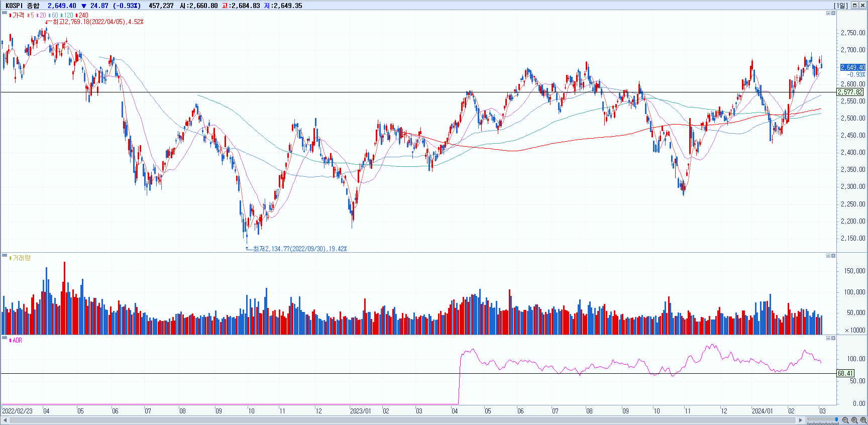Click the 100.00 ADR axis label
868x425 pixels.
[856, 359]
